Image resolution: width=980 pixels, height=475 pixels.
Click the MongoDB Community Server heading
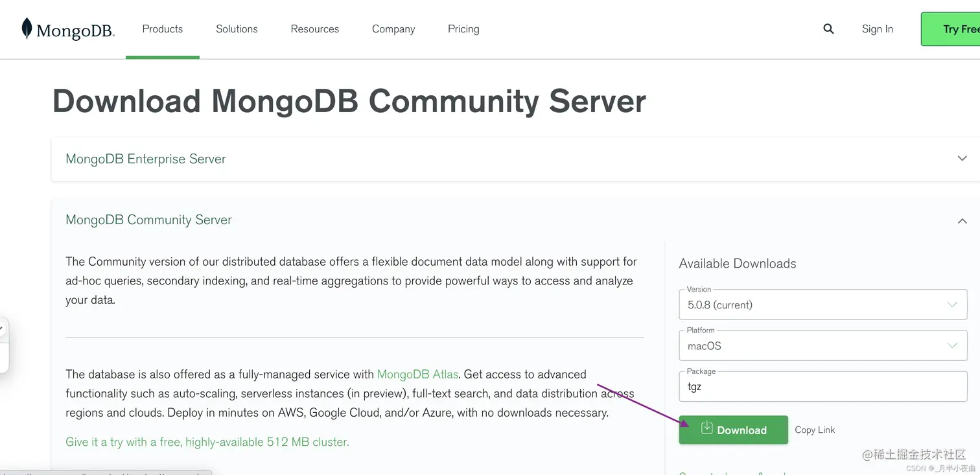point(148,220)
